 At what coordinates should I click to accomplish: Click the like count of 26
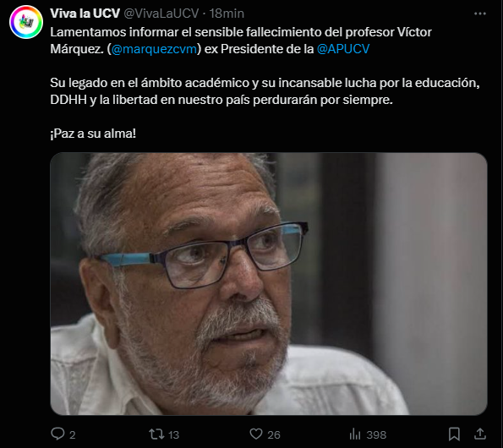[274, 434]
